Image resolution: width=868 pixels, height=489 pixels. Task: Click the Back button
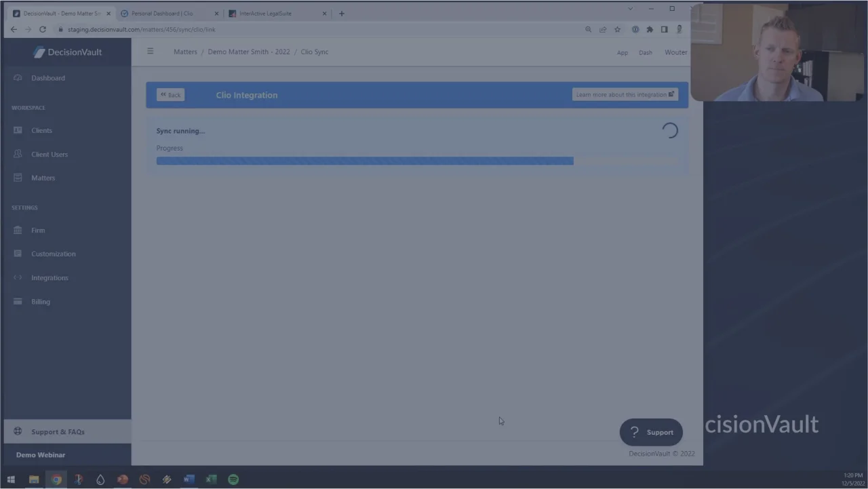170,95
